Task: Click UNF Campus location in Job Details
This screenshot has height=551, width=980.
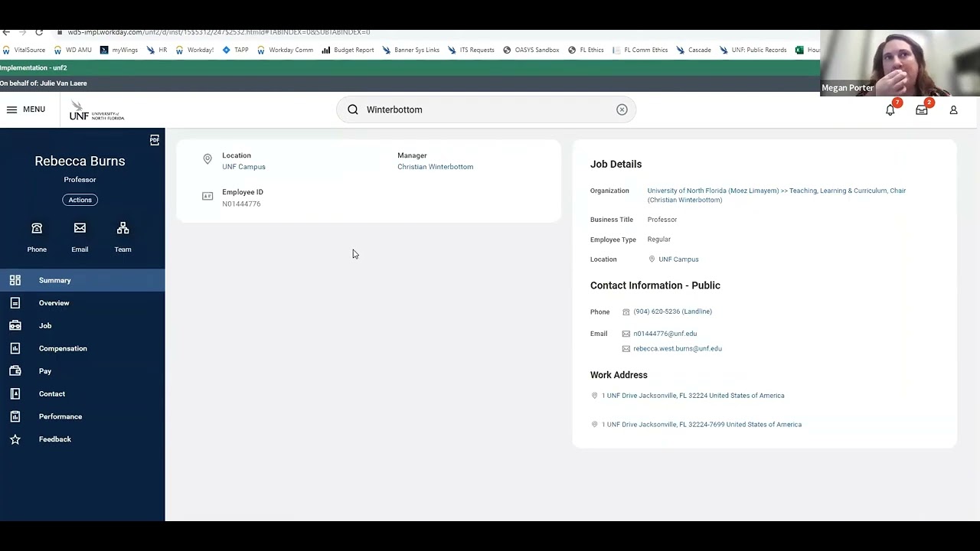Action: pyautogui.click(x=678, y=259)
